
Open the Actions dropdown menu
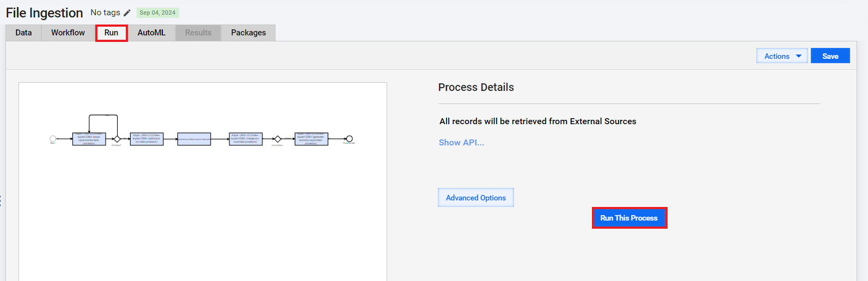tap(782, 56)
